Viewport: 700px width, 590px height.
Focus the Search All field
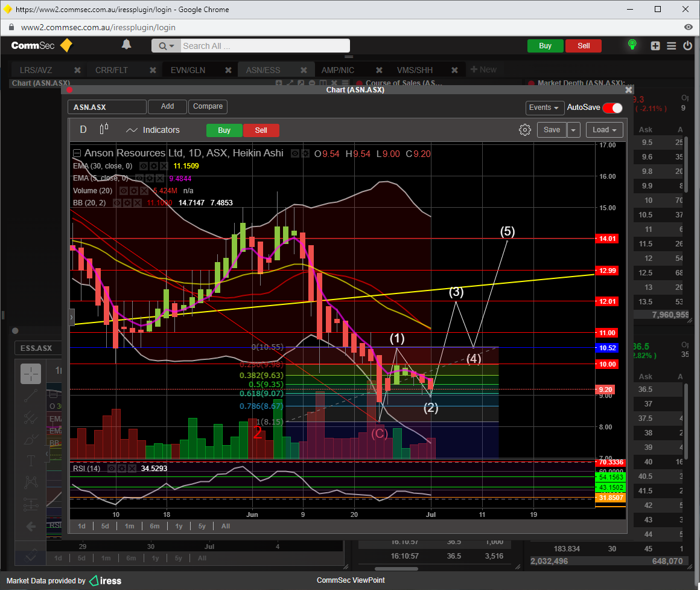265,46
